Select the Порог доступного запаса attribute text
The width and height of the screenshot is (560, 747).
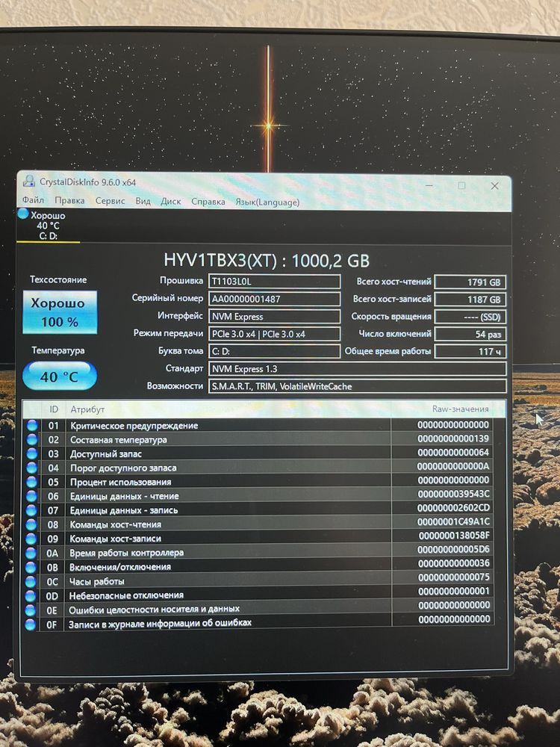point(123,468)
